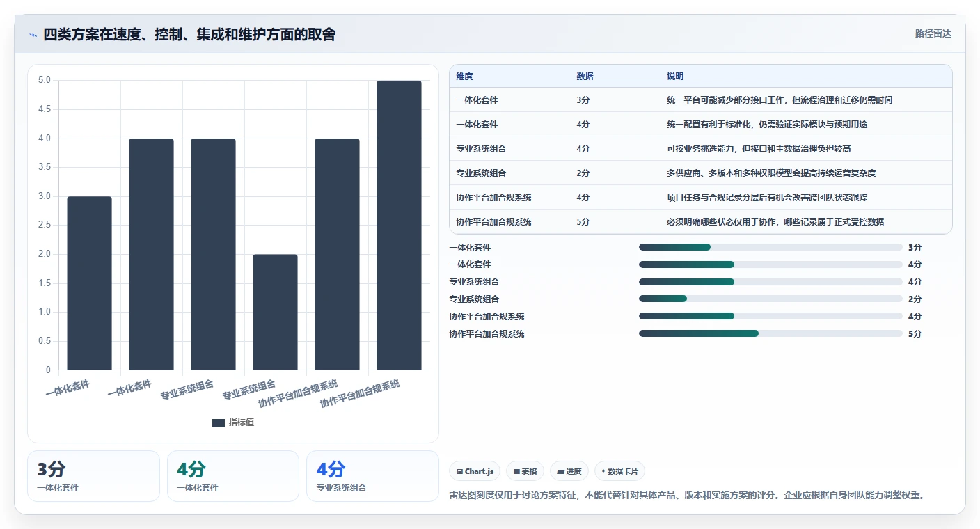Click the title '四类方案在速度、控制、集成和维护方面的取舍'

pos(189,34)
